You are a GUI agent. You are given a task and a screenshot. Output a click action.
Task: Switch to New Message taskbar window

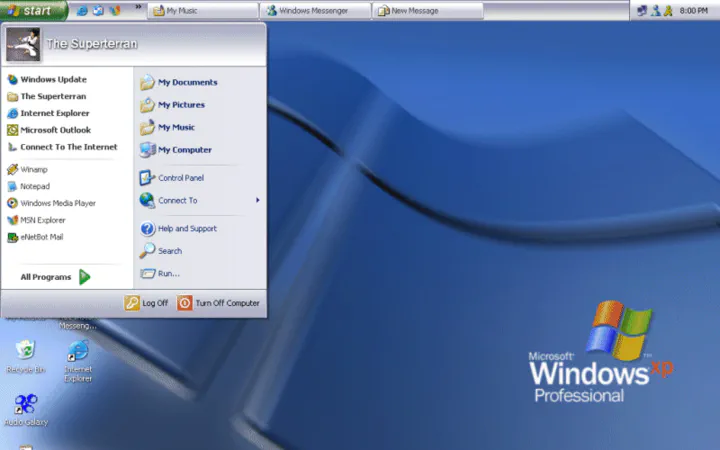[x=428, y=11]
